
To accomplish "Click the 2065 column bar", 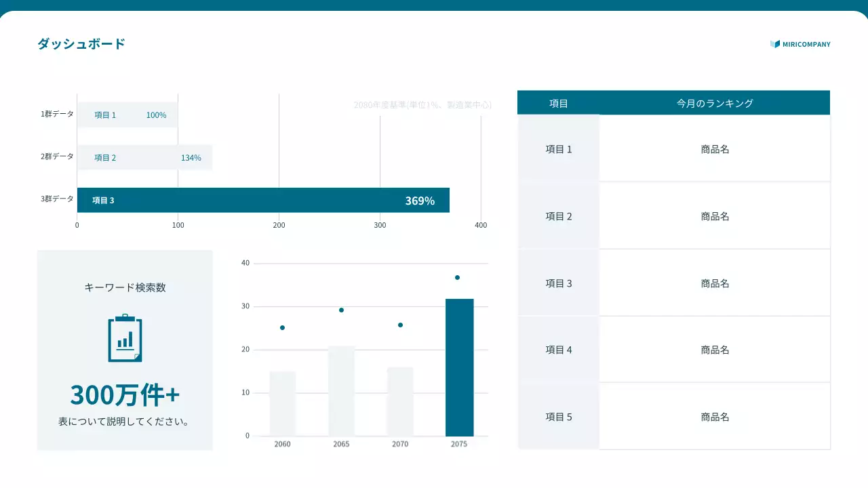I will tap(341, 391).
